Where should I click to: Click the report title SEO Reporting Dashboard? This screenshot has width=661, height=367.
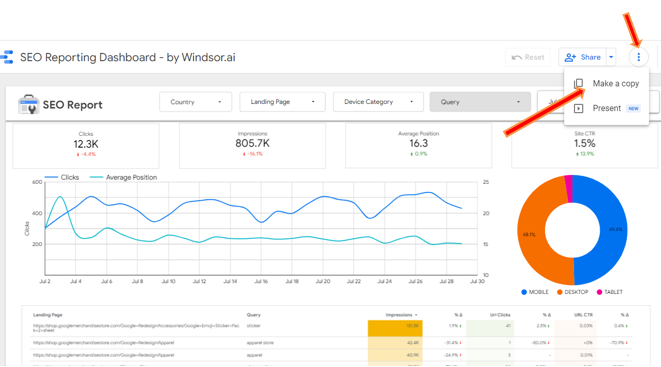(x=128, y=57)
